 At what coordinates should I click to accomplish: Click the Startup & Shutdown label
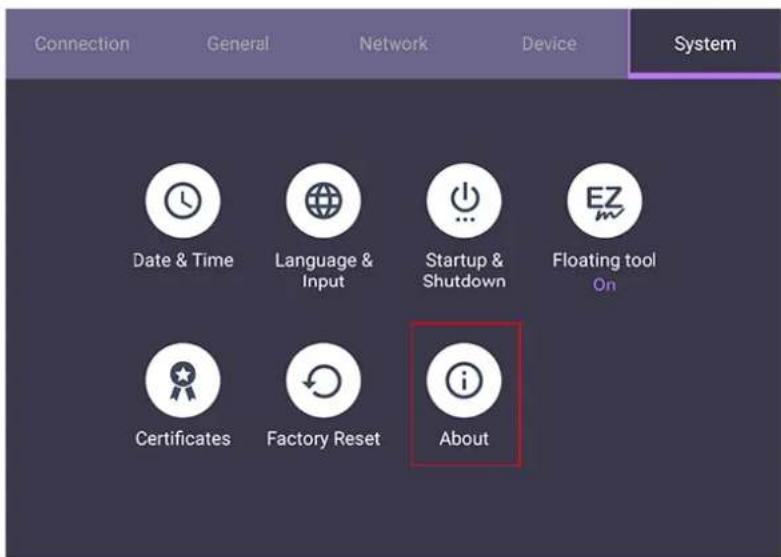[x=464, y=271]
